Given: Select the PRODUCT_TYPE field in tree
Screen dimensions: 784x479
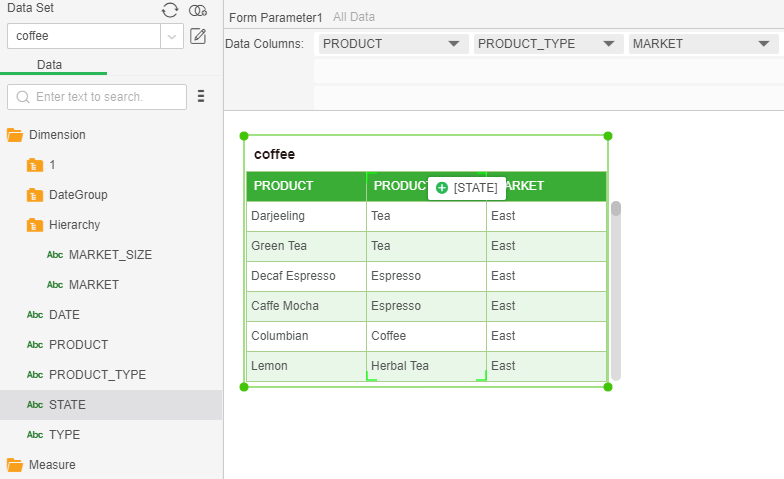Looking at the screenshot, I should 97,375.
